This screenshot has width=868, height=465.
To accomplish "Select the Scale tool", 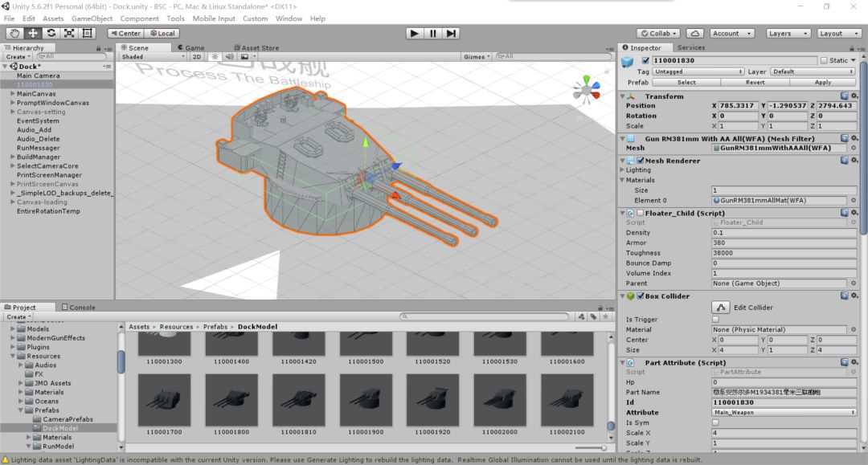I will (69, 33).
